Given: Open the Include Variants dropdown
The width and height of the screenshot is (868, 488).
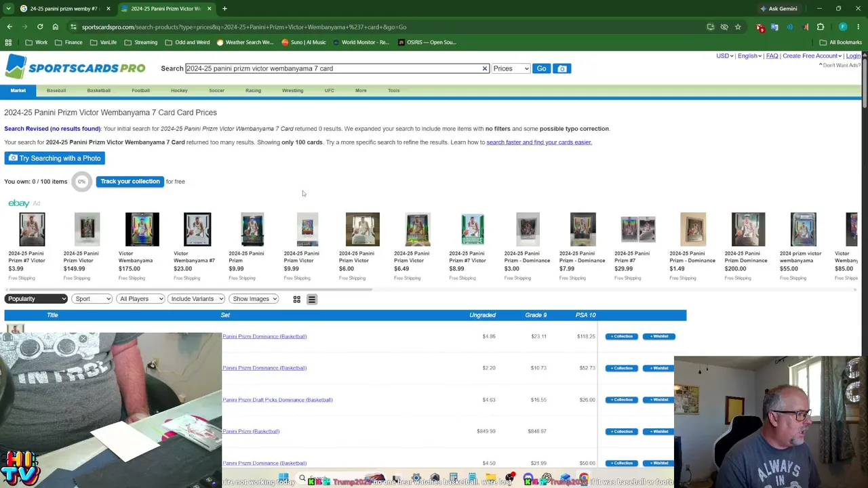Looking at the screenshot, I should tap(197, 299).
